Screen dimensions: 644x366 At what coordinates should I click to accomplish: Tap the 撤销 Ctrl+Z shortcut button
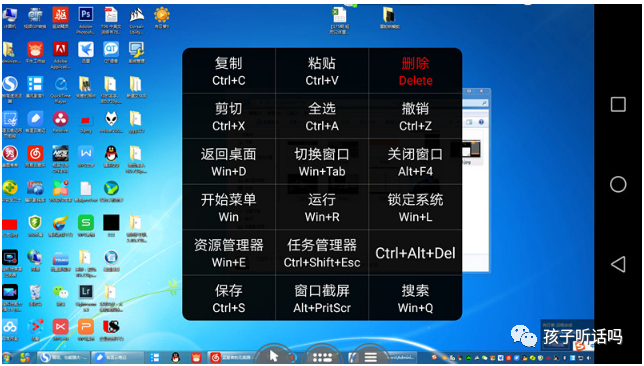pyautogui.click(x=415, y=116)
